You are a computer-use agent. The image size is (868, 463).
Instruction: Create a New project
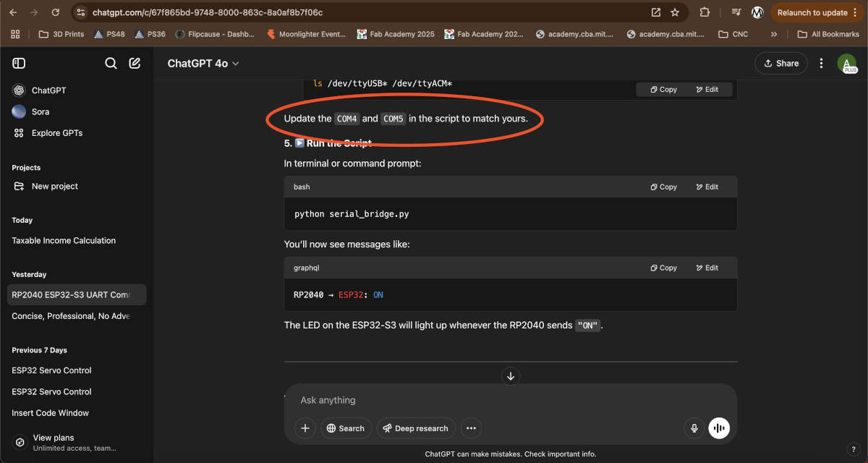coord(77,186)
